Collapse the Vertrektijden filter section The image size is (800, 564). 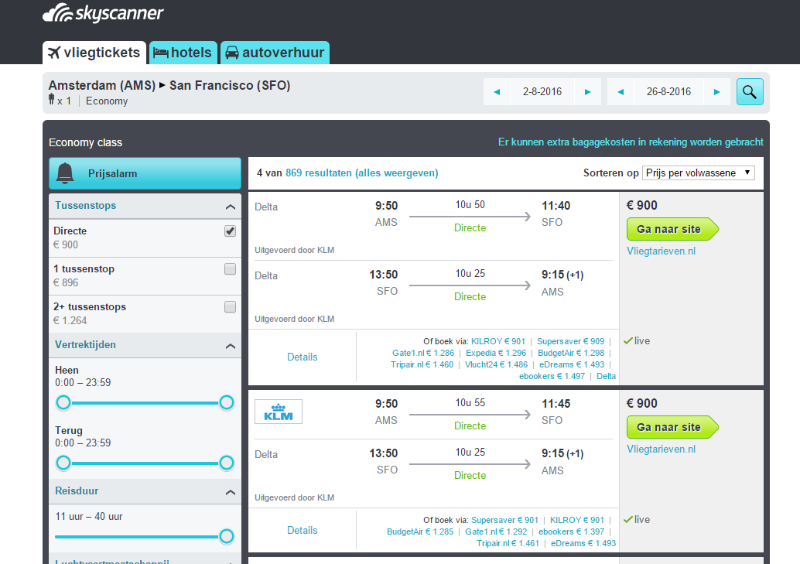[231, 345]
